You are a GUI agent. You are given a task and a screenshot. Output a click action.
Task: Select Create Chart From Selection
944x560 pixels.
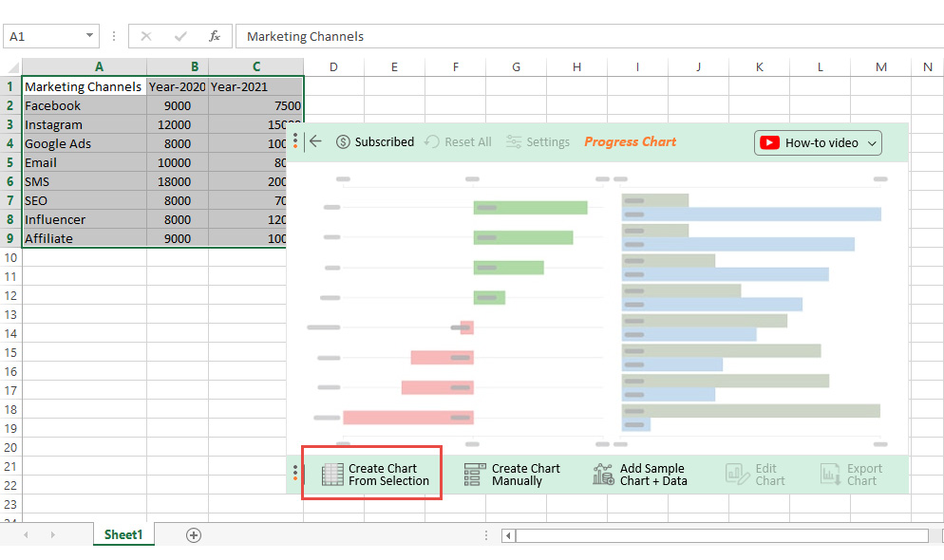[371, 473]
